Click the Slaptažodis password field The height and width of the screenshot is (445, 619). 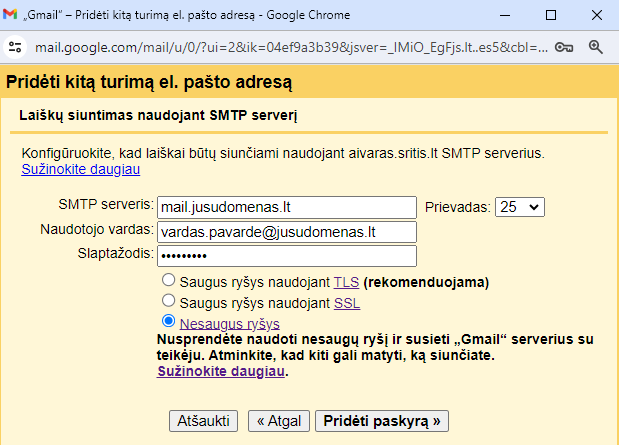coord(287,256)
